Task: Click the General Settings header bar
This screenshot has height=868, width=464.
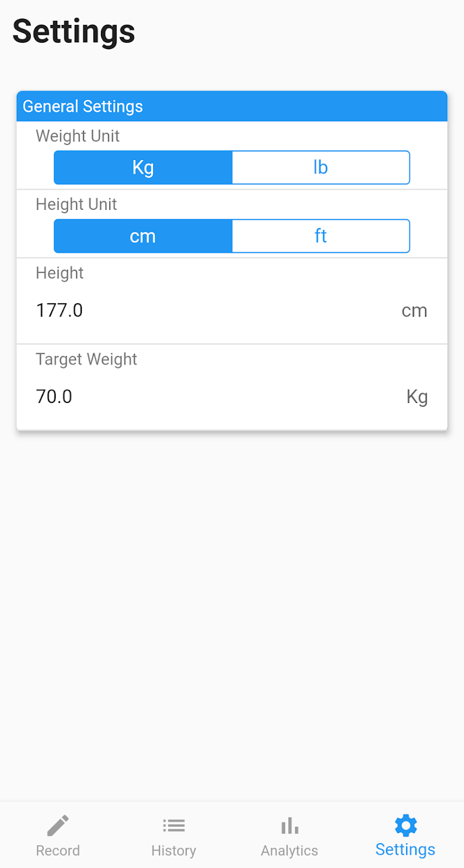Action: 232,107
